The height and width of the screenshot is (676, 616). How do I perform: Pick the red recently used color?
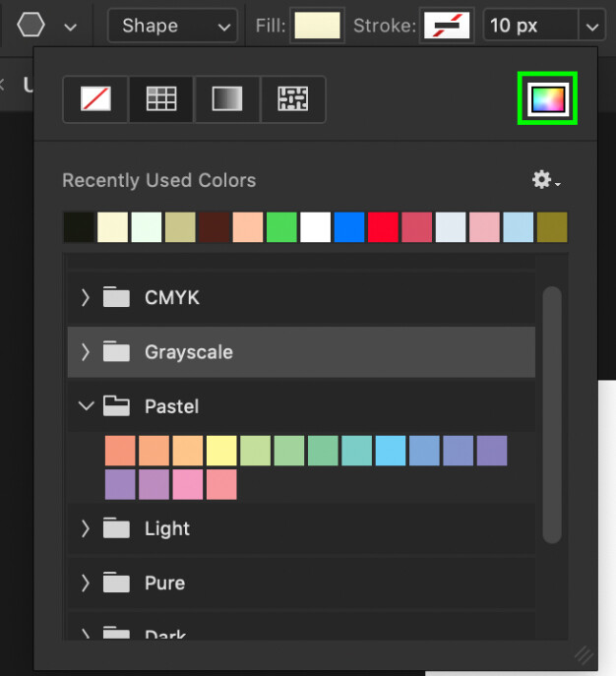pyautogui.click(x=383, y=227)
